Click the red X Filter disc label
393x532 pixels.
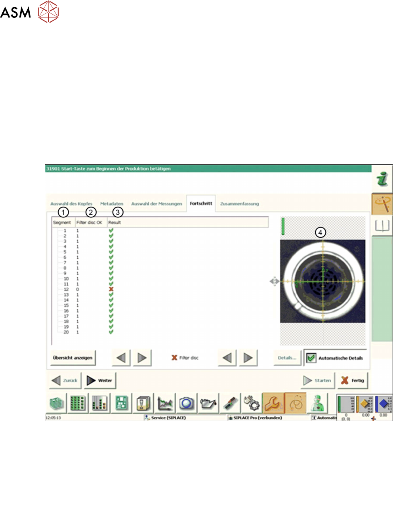185,358
